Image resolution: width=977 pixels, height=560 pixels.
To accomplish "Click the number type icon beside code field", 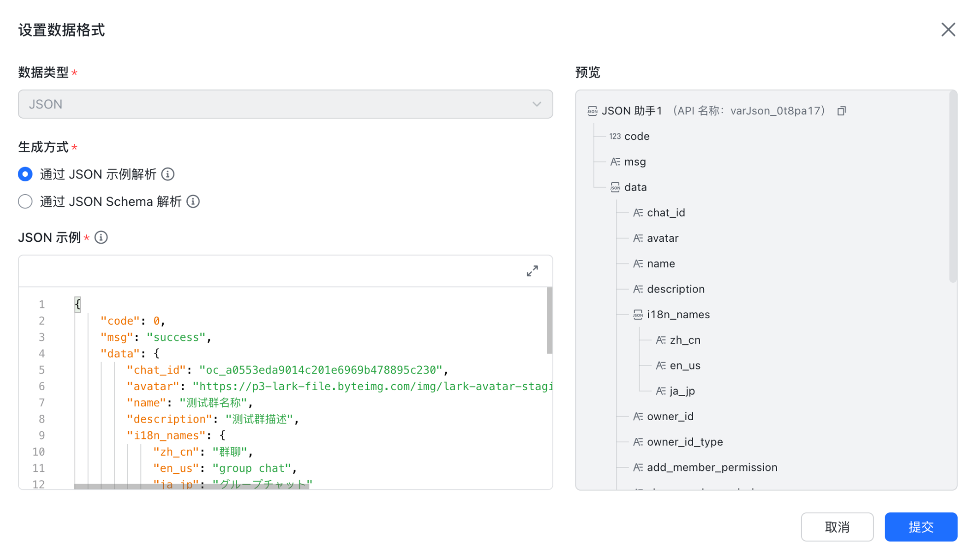I will 614,136.
